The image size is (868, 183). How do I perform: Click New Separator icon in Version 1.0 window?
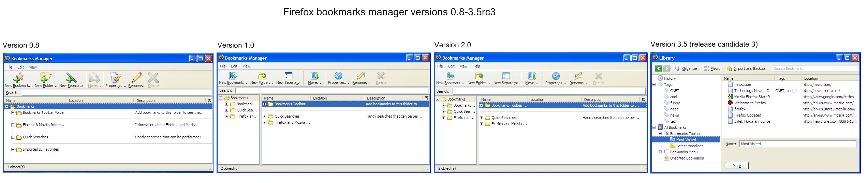[289, 76]
